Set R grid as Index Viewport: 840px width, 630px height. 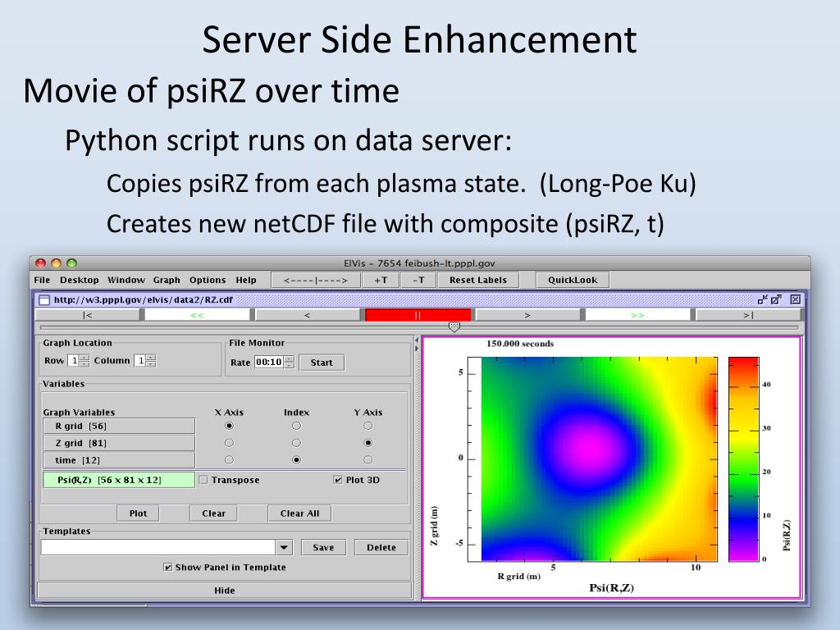point(296,426)
